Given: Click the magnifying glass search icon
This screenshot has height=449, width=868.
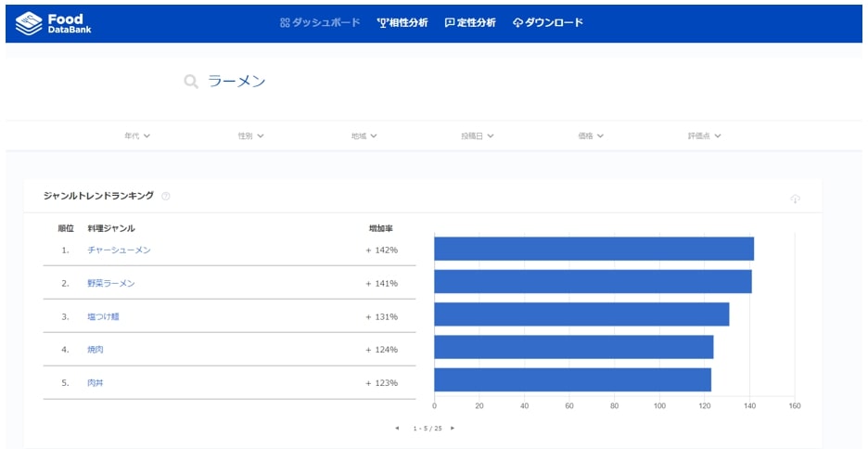Looking at the screenshot, I should [x=191, y=83].
